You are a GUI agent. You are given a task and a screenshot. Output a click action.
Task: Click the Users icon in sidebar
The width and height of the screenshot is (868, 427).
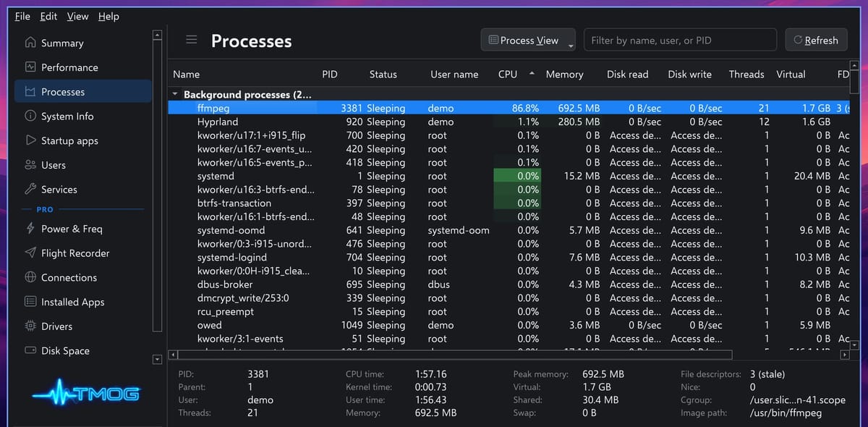[x=30, y=165]
